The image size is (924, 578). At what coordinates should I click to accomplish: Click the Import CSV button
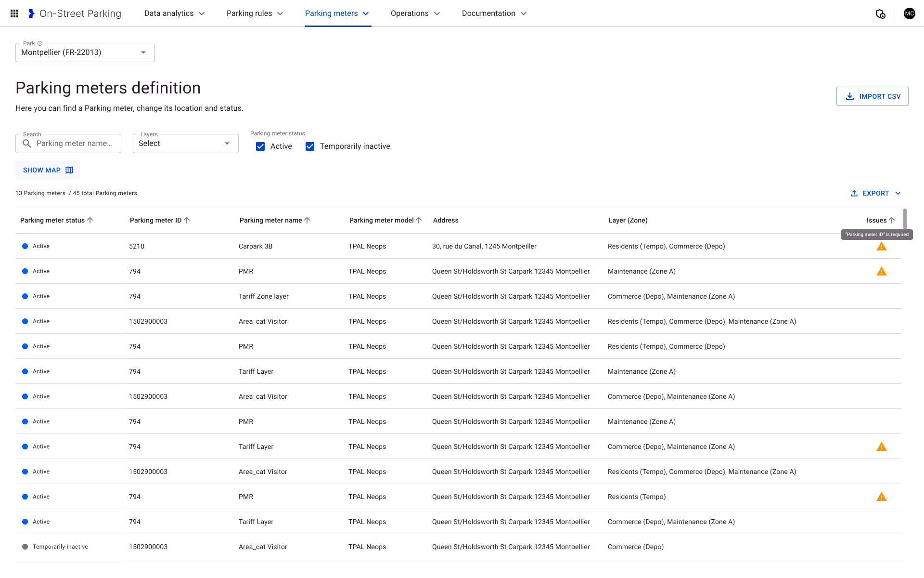pos(872,96)
